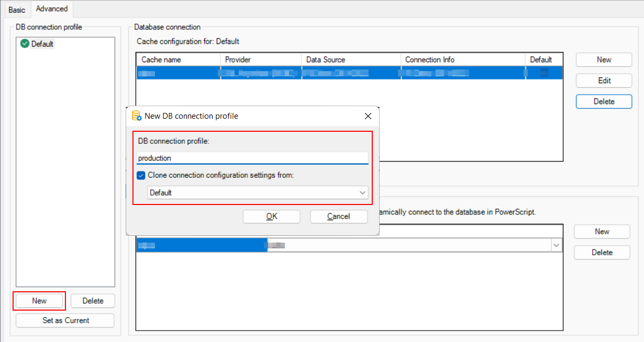Image resolution: width=644 pixels, height=342 pixels.
Task: Click Edit for the cache configuration
Action: tap(604, 81)
